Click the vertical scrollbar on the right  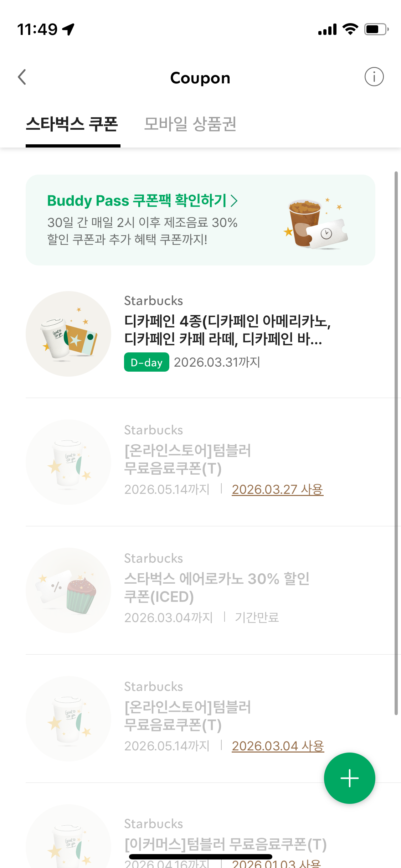396,443
